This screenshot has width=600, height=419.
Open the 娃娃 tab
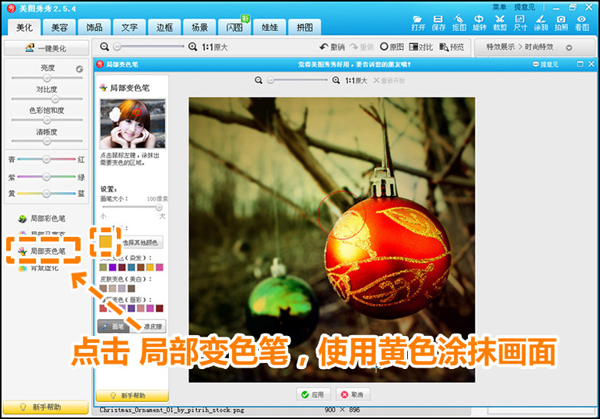pyautogui.click(x=269, y=28)
